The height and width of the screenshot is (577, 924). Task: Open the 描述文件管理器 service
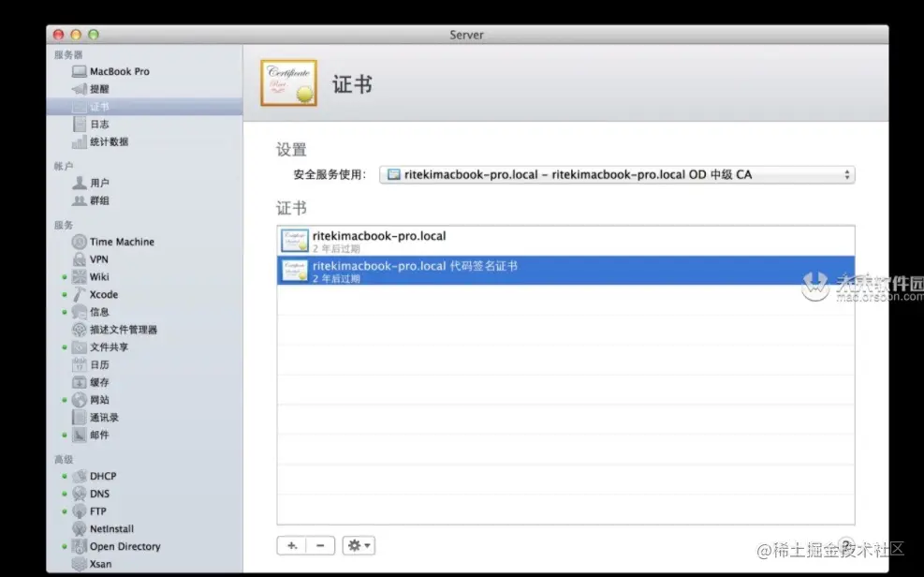(115, 330)
